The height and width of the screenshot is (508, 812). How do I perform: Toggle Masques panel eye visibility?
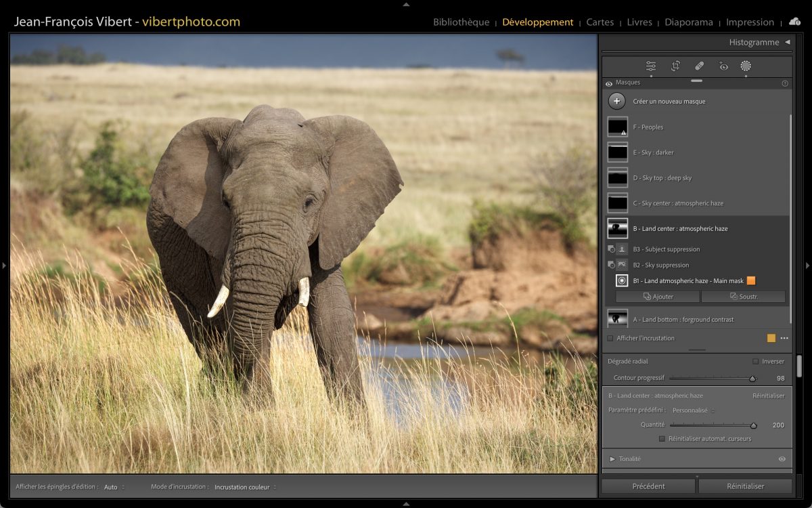pos(609,83)
